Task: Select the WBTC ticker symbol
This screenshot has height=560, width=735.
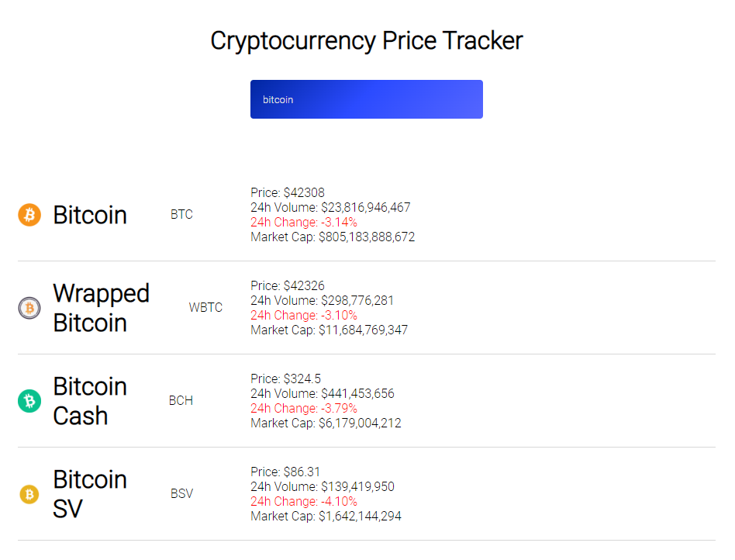Action: (205, 308)
